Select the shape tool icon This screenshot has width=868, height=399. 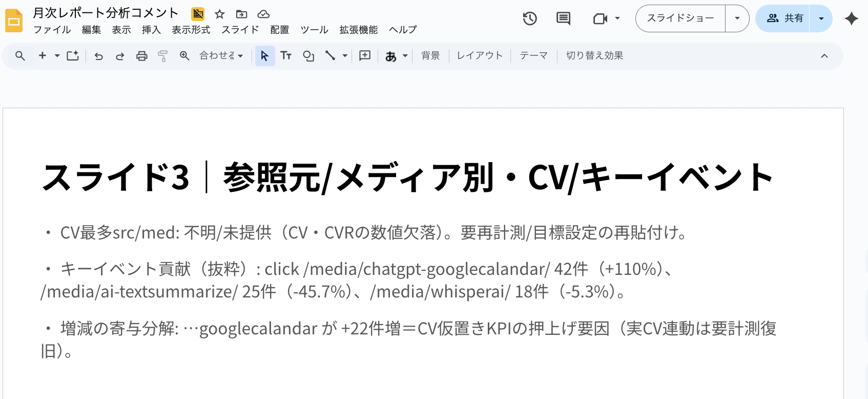308,56
